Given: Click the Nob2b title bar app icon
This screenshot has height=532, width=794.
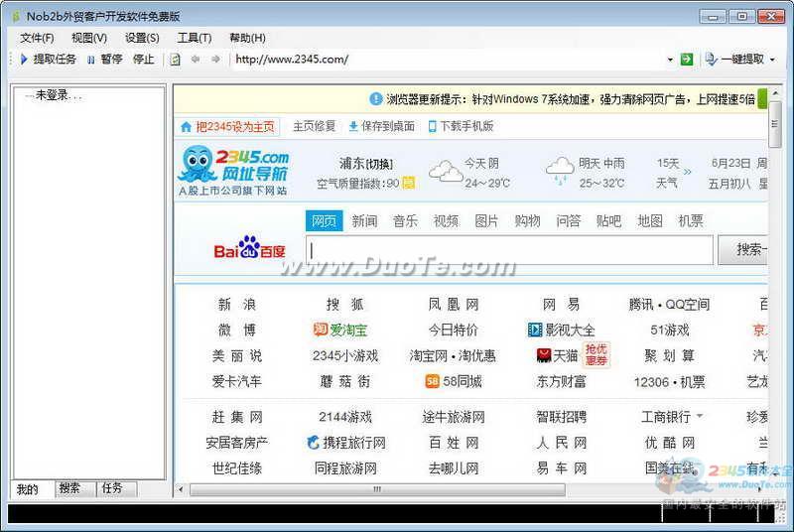Looking at the screenshot, I should tap(16, 17).
